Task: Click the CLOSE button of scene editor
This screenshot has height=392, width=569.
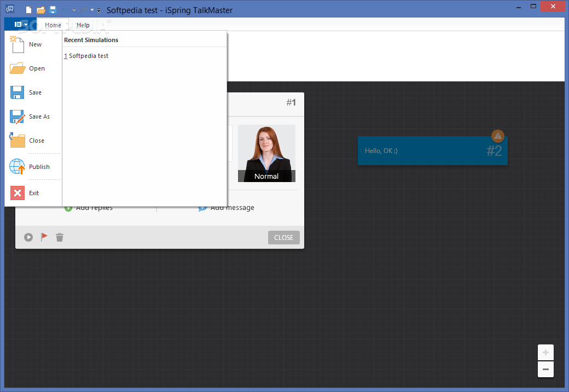Action: (284, 237)
